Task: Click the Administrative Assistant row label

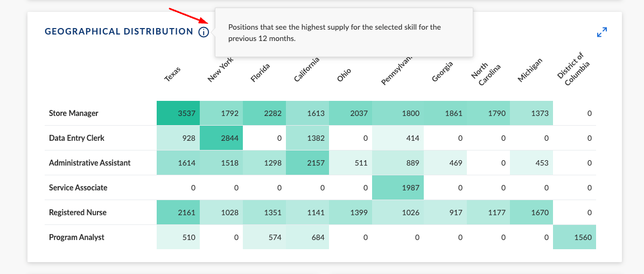Action: pyautogui.click(x=89, y=163)
